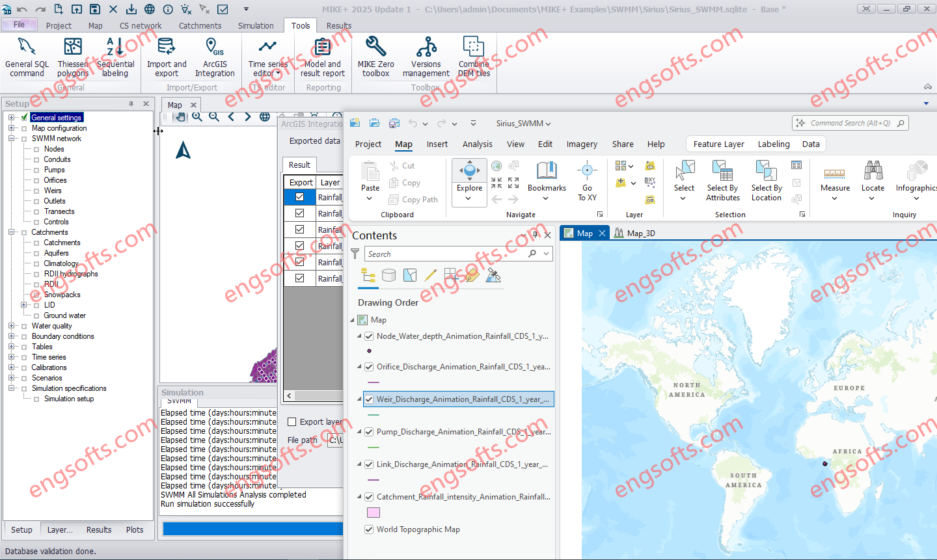Click the Export column header
The height and width of the screenshot is (560, 937).
(x=301, y=183)
